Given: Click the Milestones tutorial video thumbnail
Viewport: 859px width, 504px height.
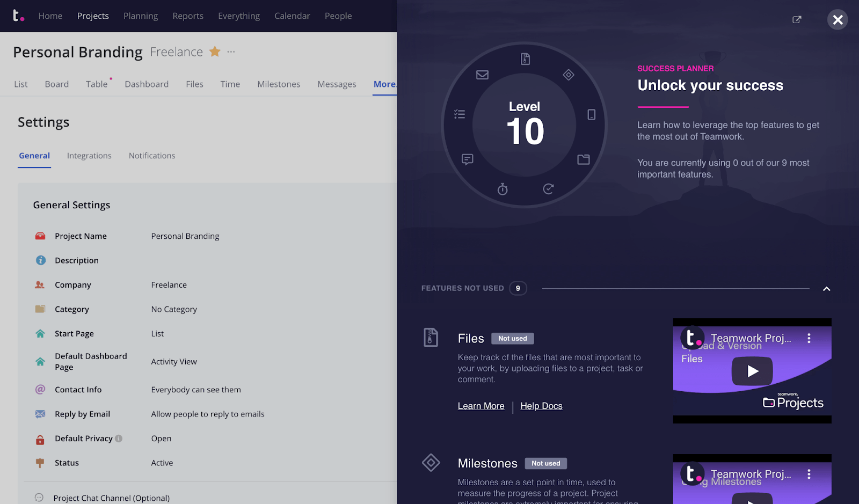Looking at the screenshot, I should (752, 479).
